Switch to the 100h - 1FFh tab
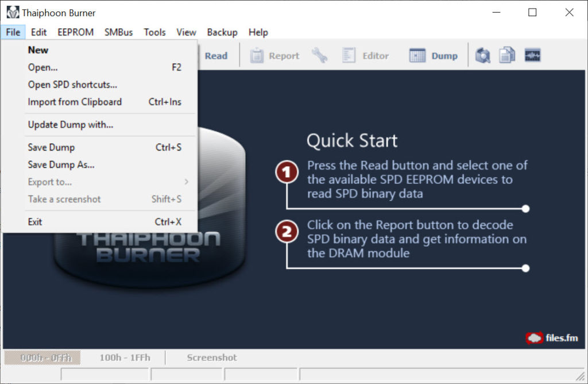588x384 pixels. point(125,358)
